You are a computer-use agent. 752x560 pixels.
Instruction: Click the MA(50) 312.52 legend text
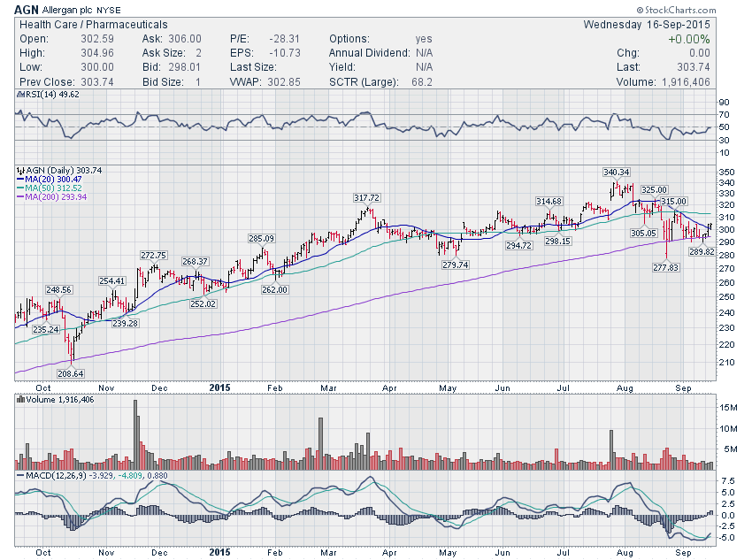click(x=53, y=188)
